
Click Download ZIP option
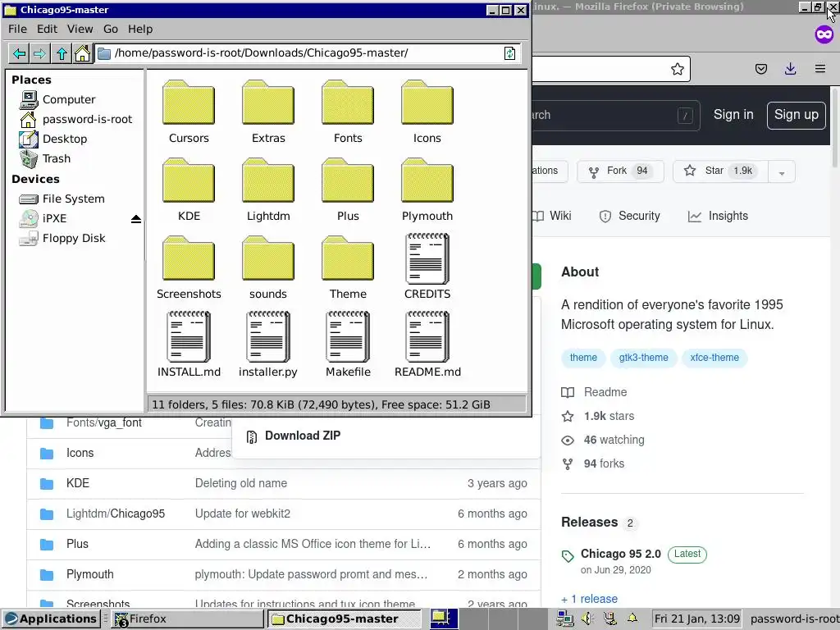pyautogui.click(x=294, y=436)
